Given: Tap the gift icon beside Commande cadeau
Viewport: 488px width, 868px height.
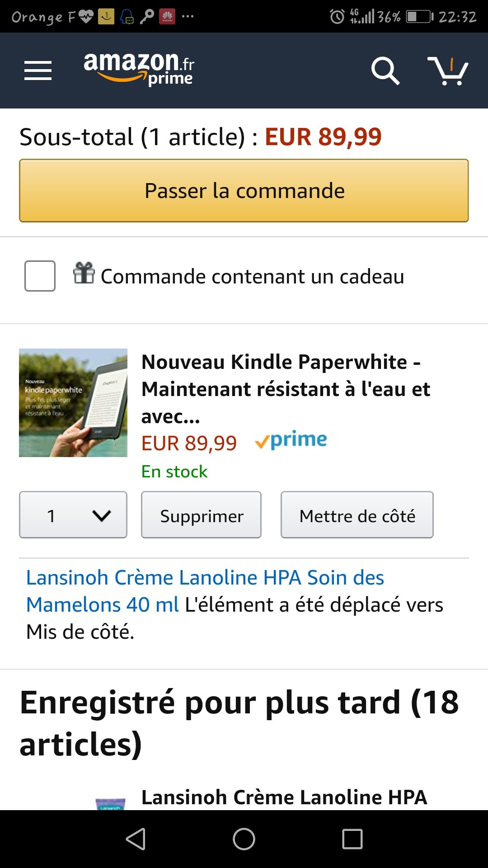Looking at the screenshot, I should (84, 273).
